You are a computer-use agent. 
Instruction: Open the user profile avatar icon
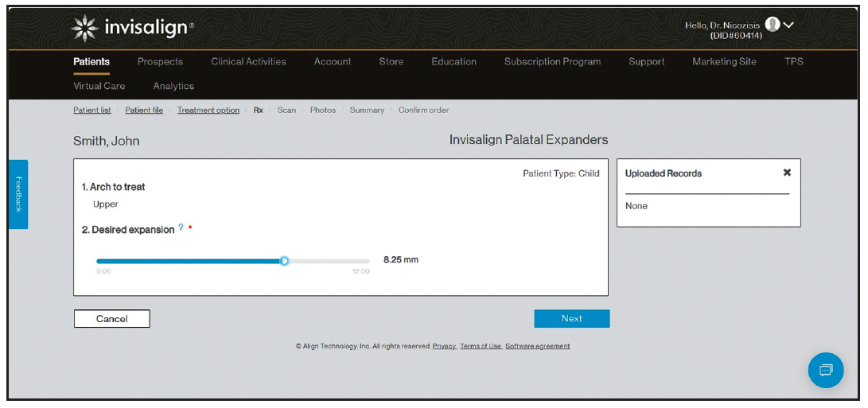click(773, 25)
